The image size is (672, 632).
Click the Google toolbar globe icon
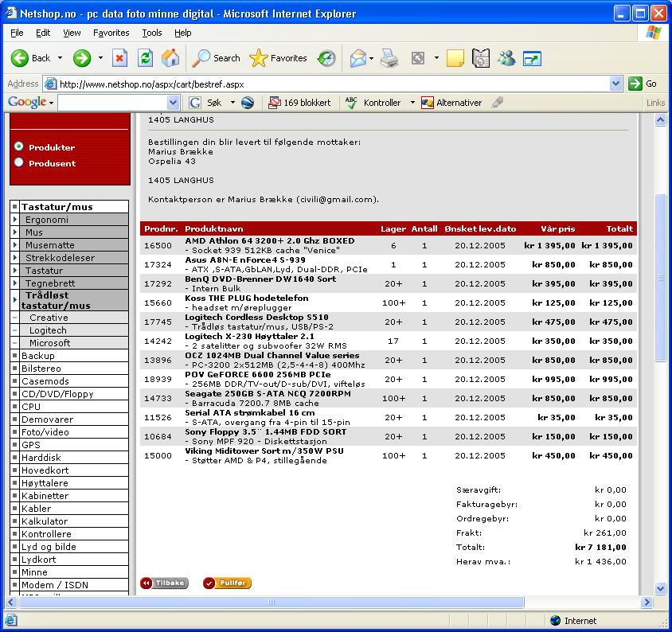(x=248, y=103)
